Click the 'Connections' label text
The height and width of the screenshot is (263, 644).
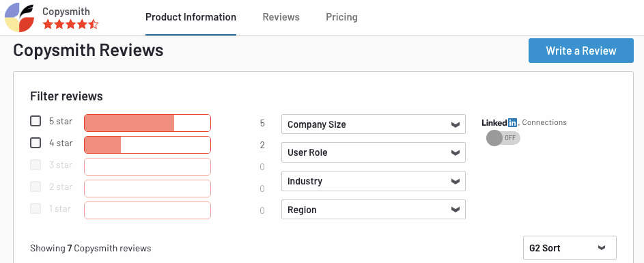click(544, 122)
